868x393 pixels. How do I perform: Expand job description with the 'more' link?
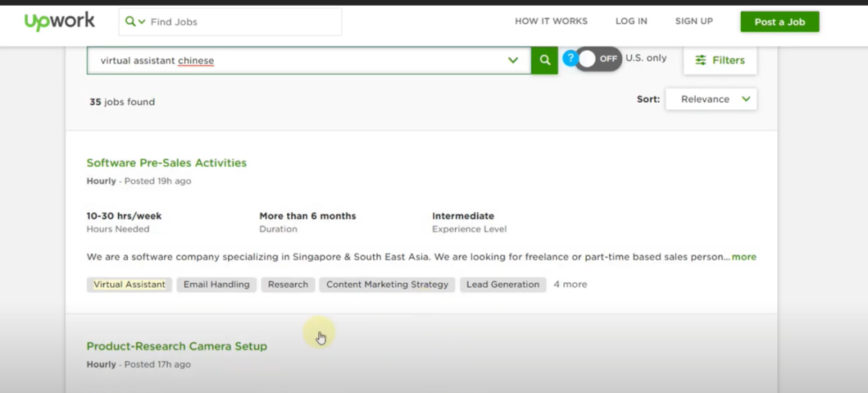coord(744,257)
